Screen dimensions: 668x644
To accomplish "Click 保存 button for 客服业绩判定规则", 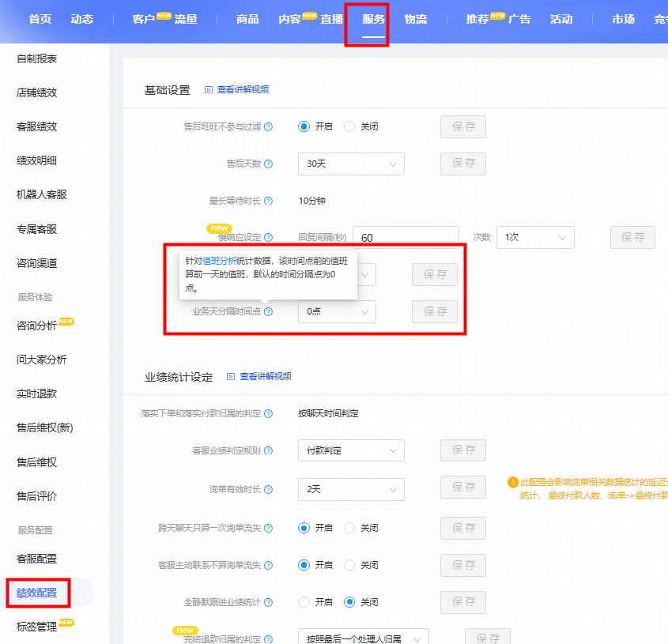I will pos(463,450).
